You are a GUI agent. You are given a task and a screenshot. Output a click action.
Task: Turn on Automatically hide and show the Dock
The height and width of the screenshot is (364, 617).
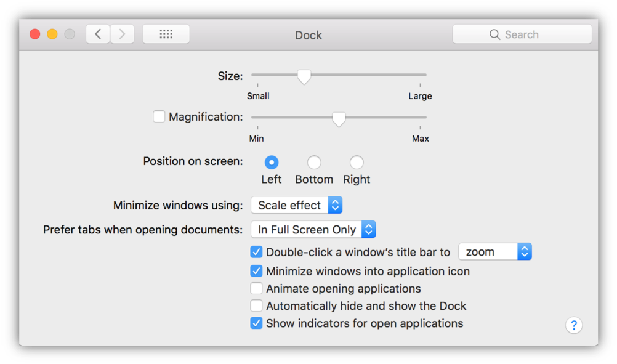click(256, 305)
